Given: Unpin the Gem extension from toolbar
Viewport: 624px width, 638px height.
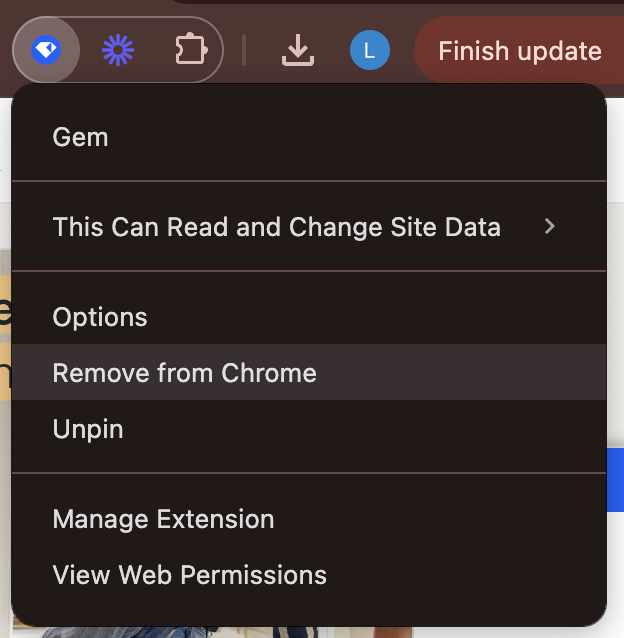Looking at the screenshot, I should click(309, 428).
